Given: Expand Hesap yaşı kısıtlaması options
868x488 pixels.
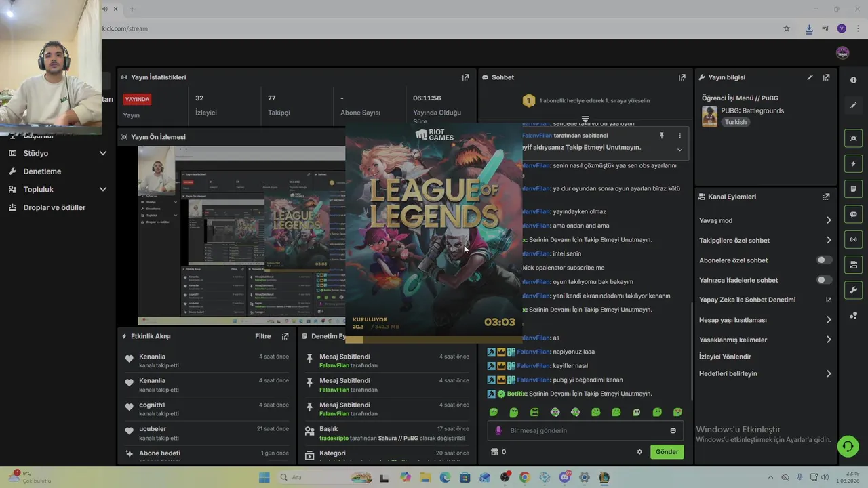Looking at the screenshot, I should 829,320.
